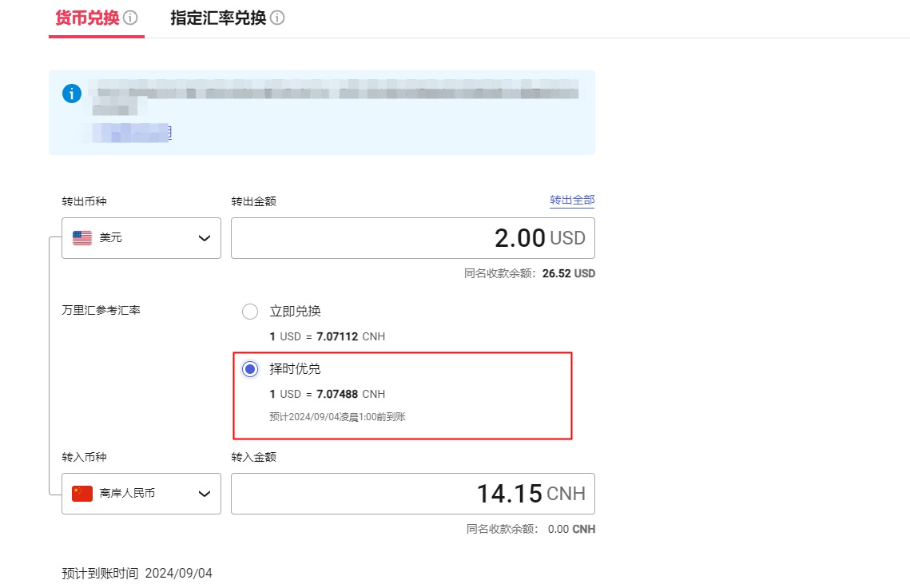Click the blue info icon in notice banner

72,93
